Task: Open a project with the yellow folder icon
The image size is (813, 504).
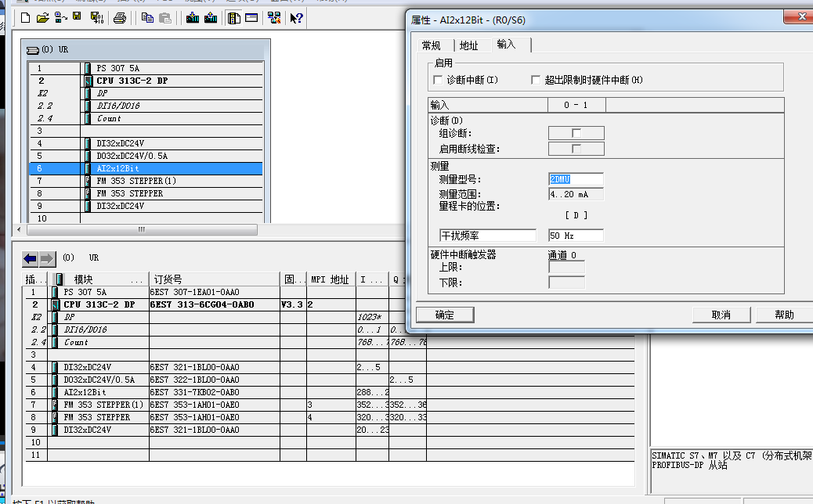Action: tap(42, 18)
